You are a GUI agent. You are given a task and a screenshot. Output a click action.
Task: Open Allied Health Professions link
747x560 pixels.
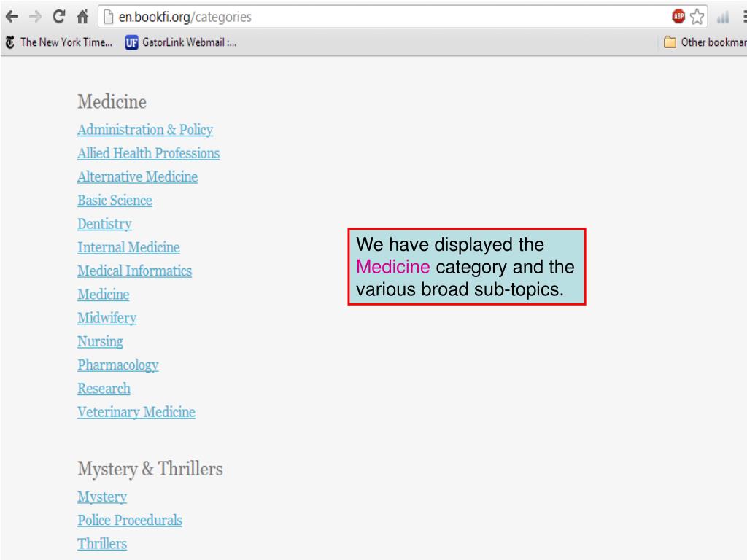click(x=149, y=153)
